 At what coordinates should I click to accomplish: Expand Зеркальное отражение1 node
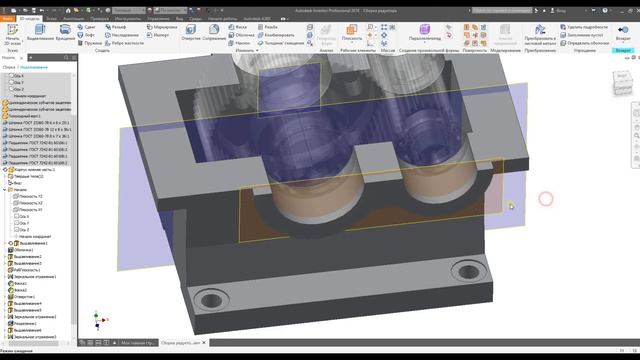point(5,277)
